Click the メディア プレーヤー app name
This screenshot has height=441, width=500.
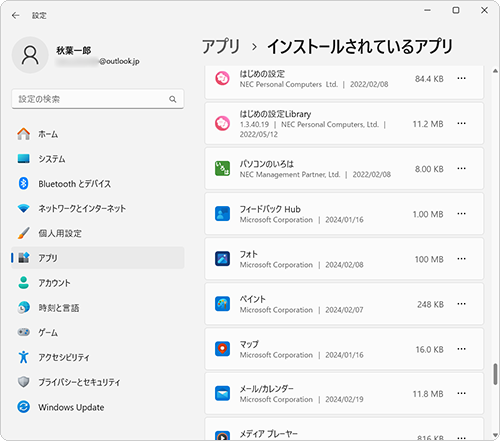pyautogui.click(x=269, y=434)
